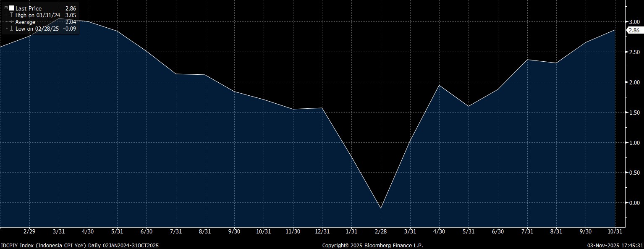
Task: Click the 2/28 date on x-axis
Action: (x=381, y=231)
